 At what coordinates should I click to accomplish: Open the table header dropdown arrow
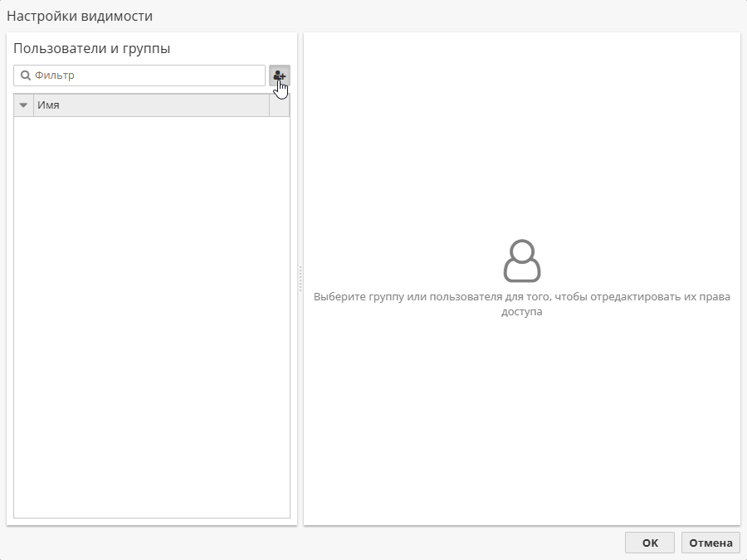(x=23, y=105)
